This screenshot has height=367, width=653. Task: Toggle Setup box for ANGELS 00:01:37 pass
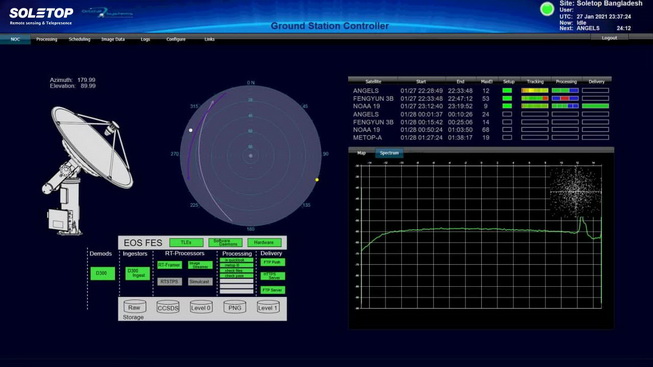(x=507, y=114)
